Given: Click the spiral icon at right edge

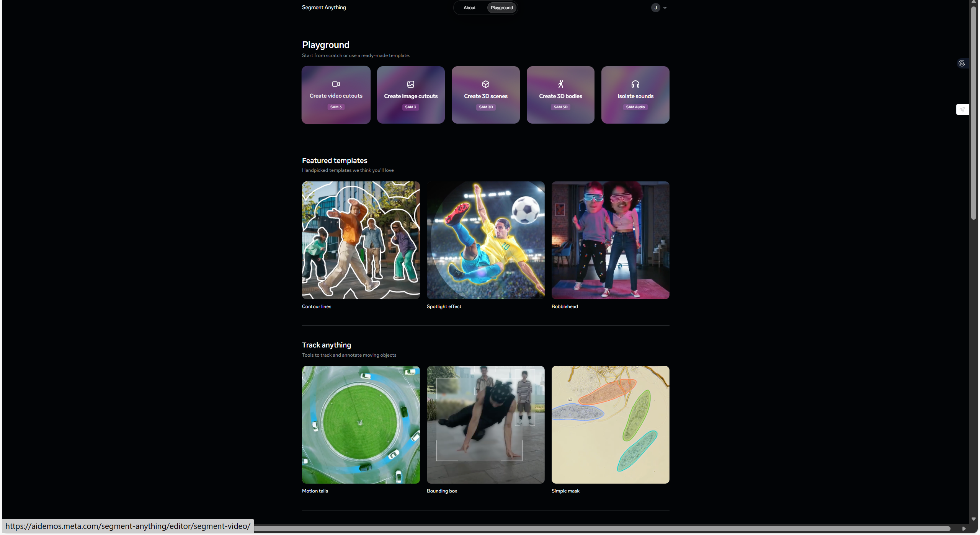Looking at the screenshot, I should click(x=962, y=64).
